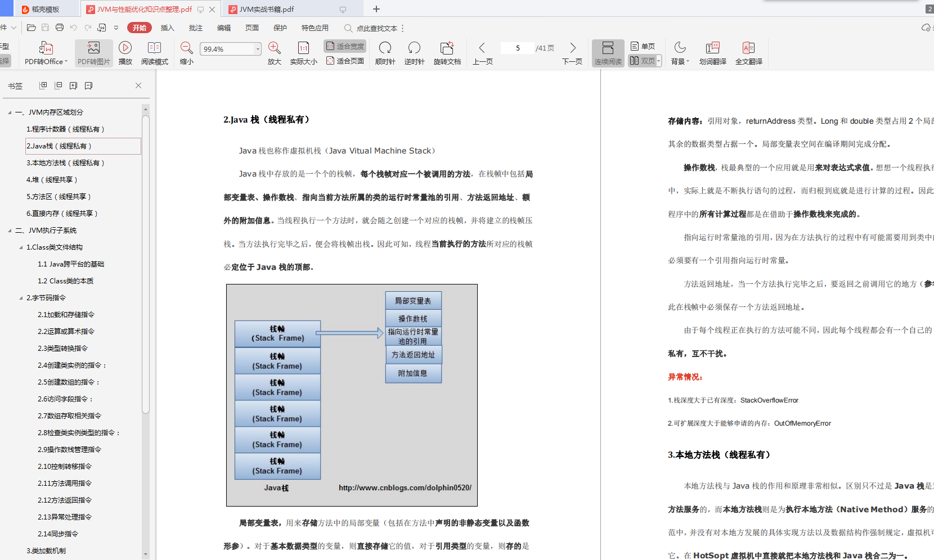934x560 pixels.
Task: Click the save icon
Action: (x=46, y=28)
